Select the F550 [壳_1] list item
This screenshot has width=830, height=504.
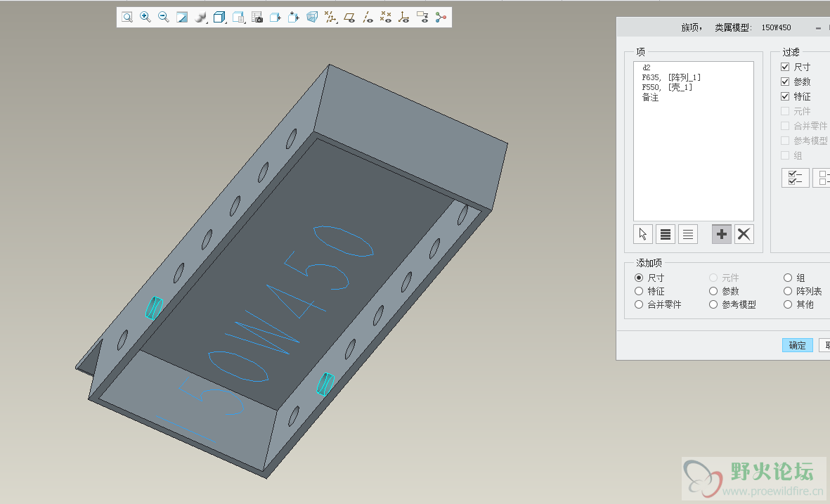(667, 87)
